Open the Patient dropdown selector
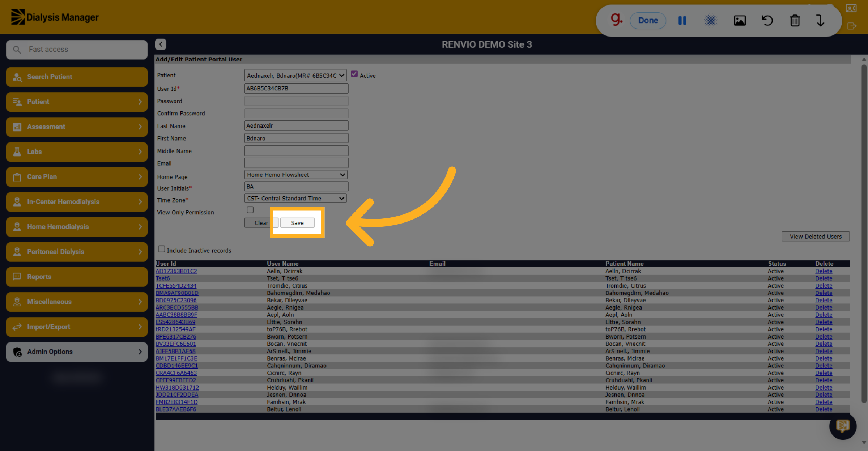This screenshot has height=451, width=868. tap(295, 75)
